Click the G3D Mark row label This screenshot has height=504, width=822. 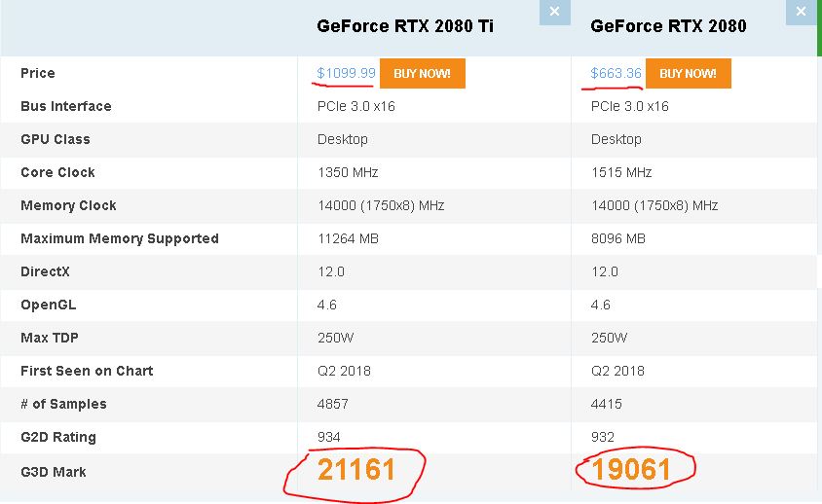coord(54,472)
